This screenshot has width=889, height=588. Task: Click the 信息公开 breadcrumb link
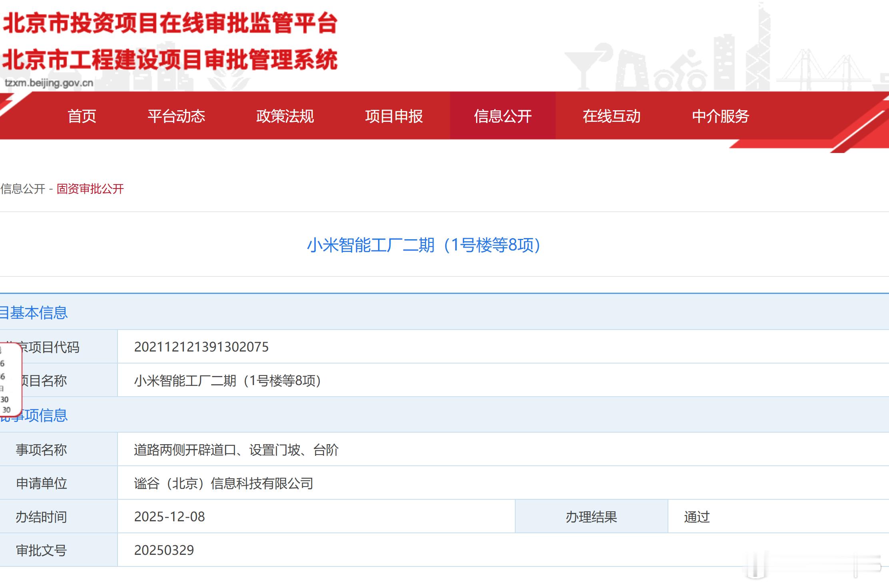point(23,189)
